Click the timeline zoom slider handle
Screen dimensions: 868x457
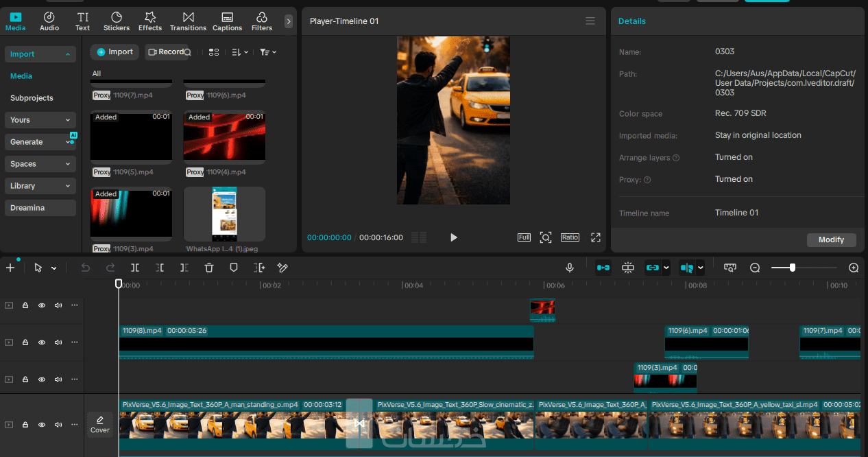pyautogui.click(x=793, y=268)
